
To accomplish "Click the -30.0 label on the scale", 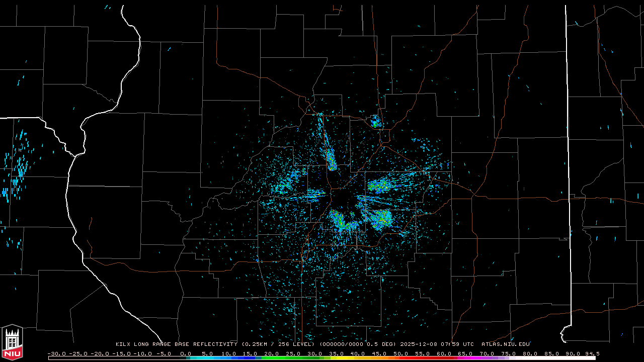I will tap(57, 353).
